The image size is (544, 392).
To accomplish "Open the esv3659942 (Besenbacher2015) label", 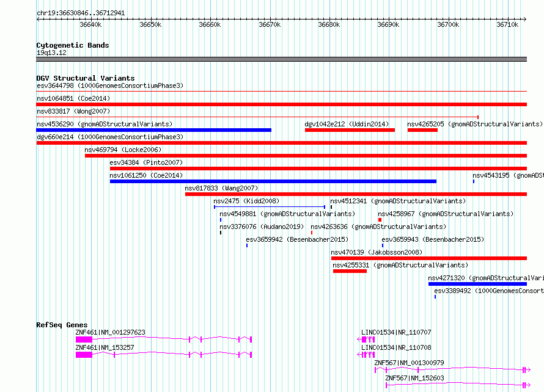I will (297, 239).
